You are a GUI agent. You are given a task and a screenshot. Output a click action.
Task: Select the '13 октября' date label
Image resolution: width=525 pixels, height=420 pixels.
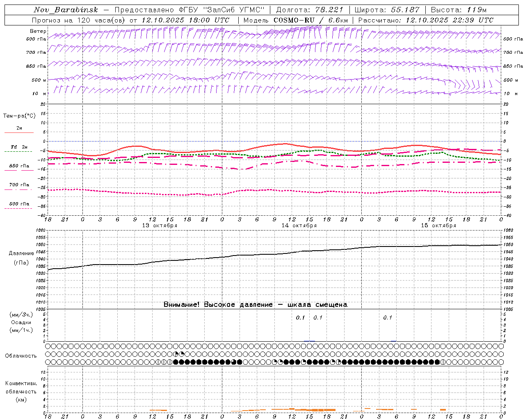coord(160,226)
